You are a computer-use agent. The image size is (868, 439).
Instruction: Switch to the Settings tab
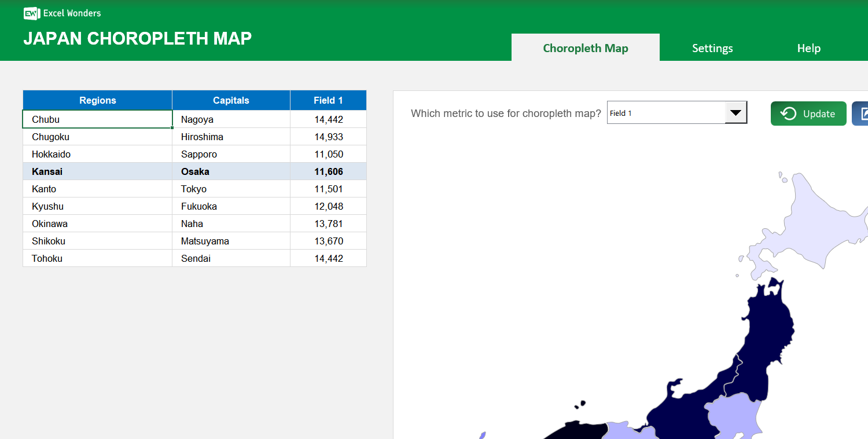pyautogui.click(x=712, y=48)
